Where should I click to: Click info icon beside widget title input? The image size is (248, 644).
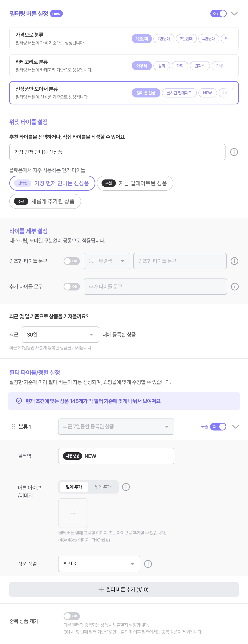(x=234, y=152)
